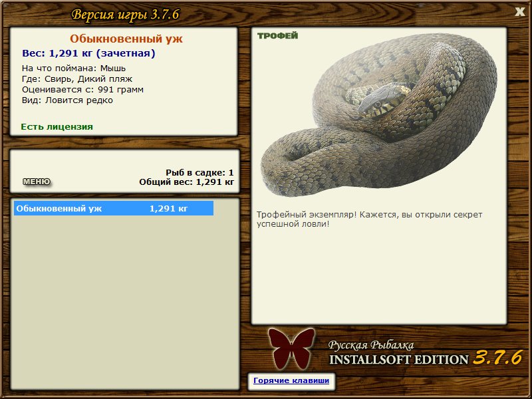Click the Общий вес total line

coord(187,182)
